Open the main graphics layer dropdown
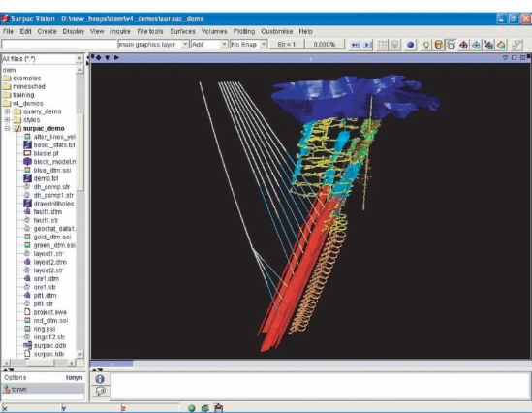 click(x=153, y=45)
